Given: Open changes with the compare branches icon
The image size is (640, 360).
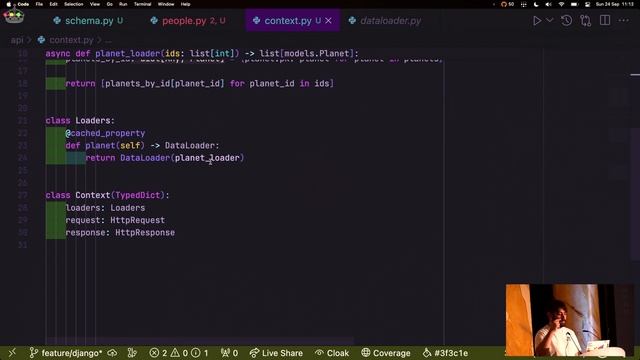Looking at the screenshot, I should (x=586, y=21).
